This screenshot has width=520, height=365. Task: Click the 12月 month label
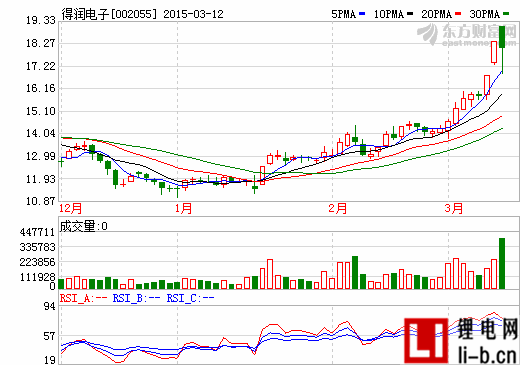70,208
